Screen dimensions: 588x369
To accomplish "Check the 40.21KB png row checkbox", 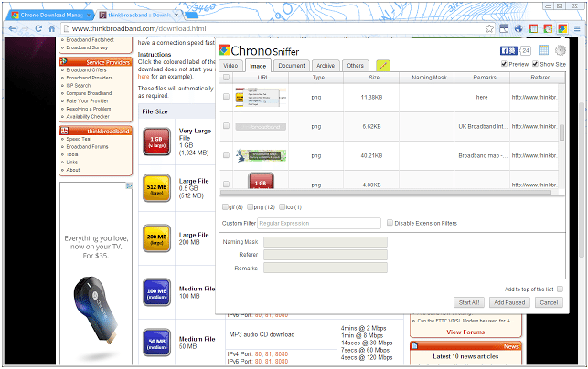I will coord(226,155).
